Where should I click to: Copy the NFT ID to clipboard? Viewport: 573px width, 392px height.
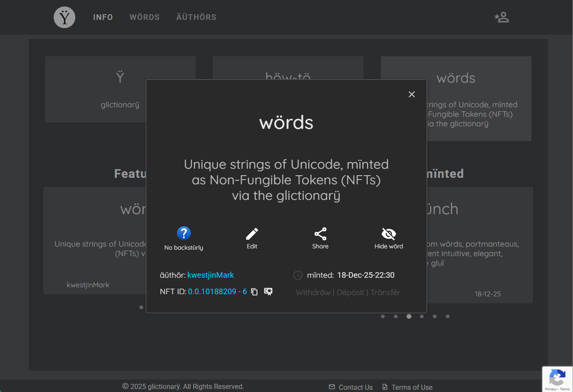254,292
